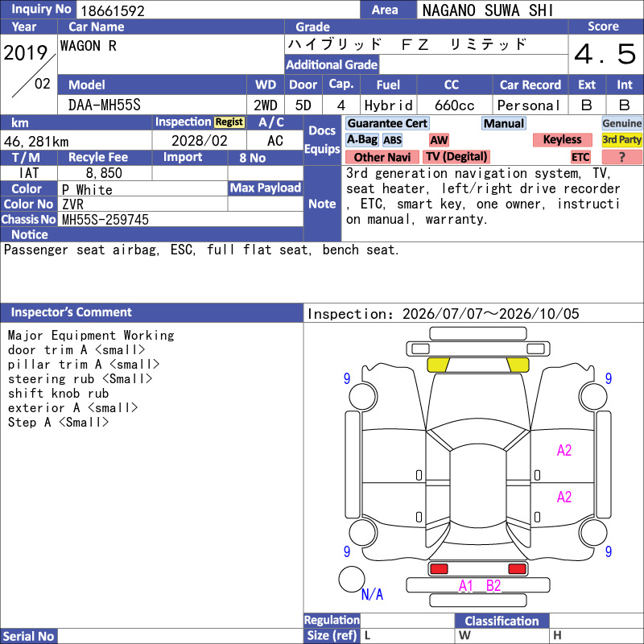
Task: Click the ABS equipment badge
Action: (392, 140)
